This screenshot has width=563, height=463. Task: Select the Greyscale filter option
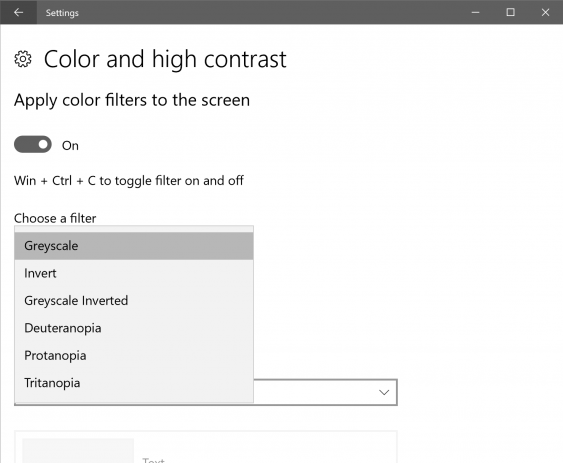(x=134, y=246)
